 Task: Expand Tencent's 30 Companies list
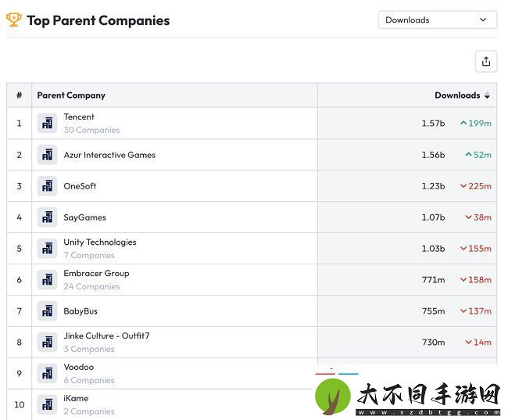point(91,130)
